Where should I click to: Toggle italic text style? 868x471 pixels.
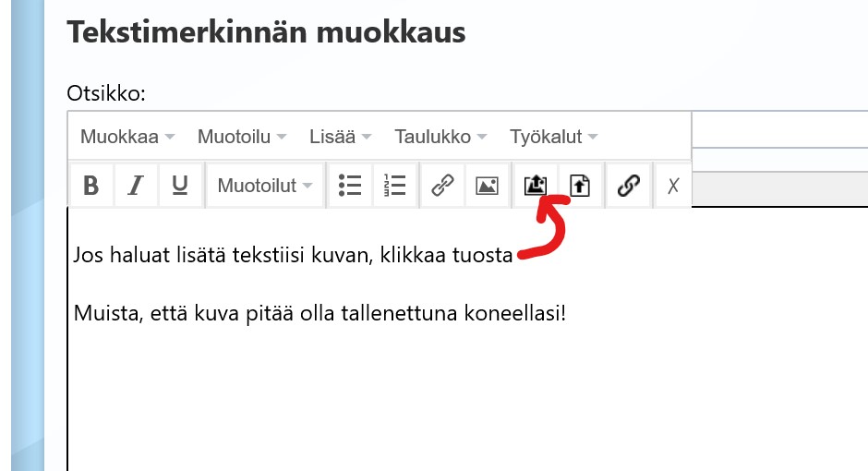tap(136, 186)
